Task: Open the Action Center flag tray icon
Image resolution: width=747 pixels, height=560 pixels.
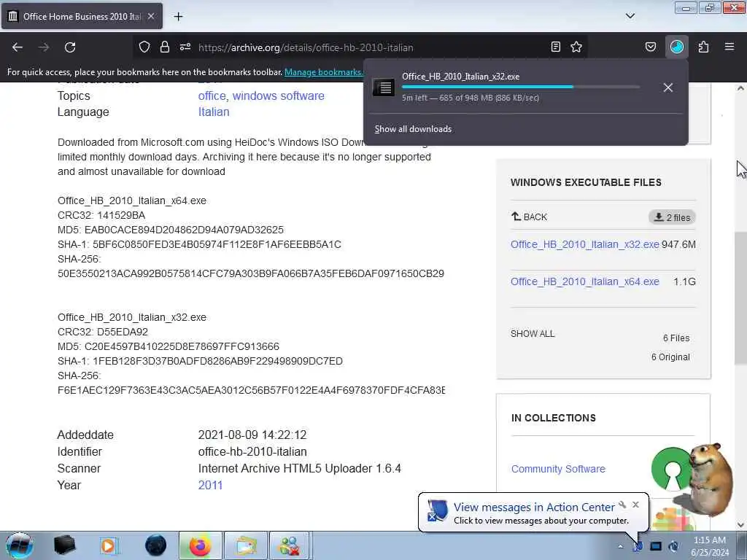Action: 638,547
